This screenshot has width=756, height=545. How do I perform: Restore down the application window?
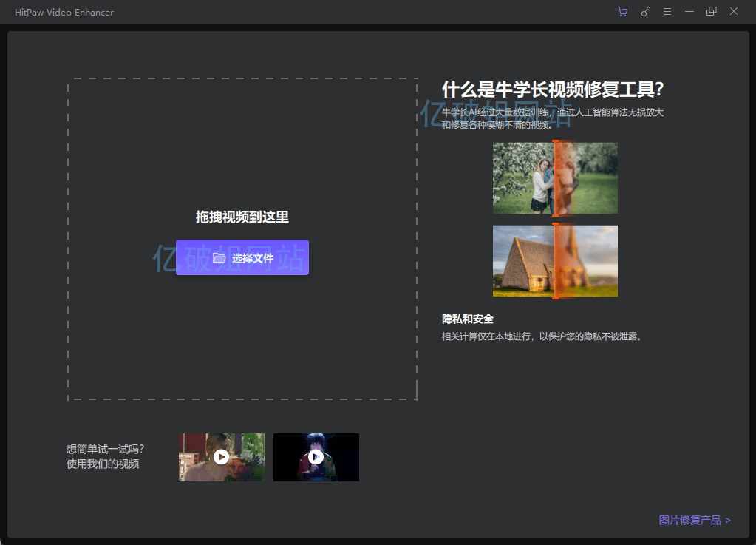pos(711,12)
